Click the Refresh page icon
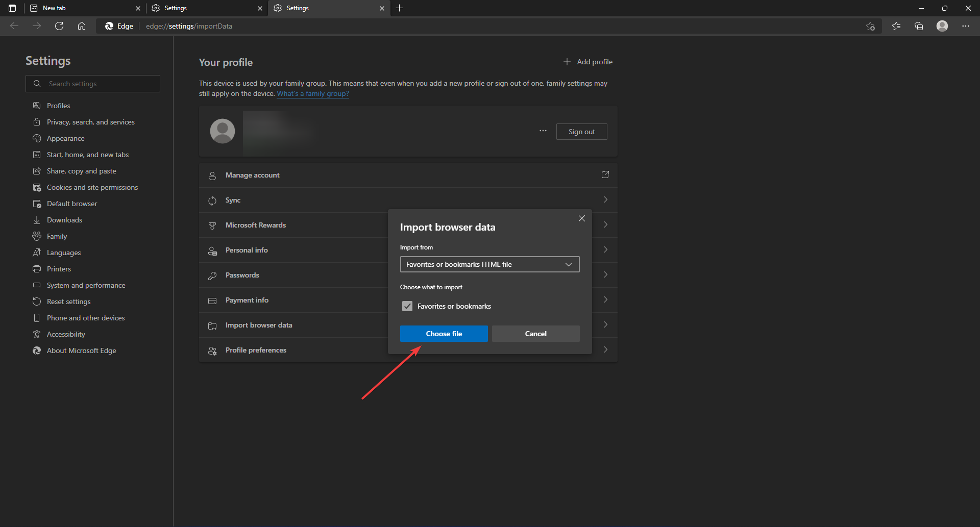This screenshot has height=527, width=980. click(59, 26)
